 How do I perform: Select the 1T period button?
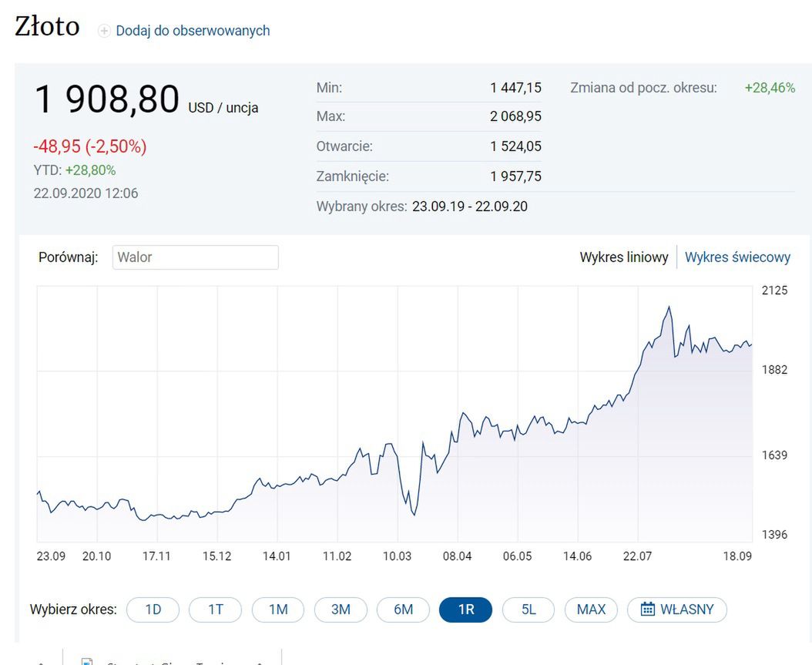(216, 610)
